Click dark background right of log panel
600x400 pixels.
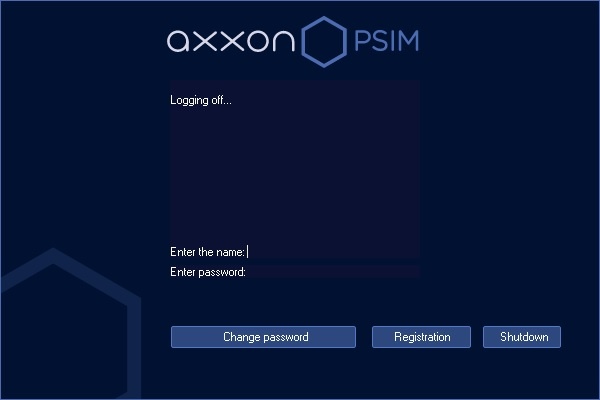pos(509,172)
